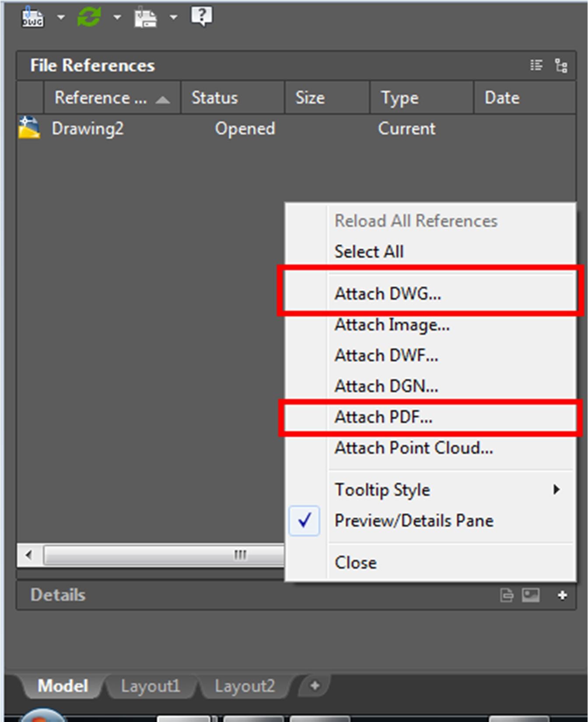Switch to List View icon
This screenshot has width=588, height=722.
coord(536,66)
